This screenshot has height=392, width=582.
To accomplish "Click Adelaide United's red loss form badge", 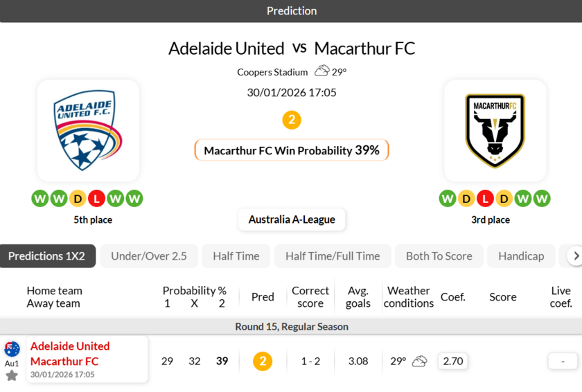I will 96,199.
